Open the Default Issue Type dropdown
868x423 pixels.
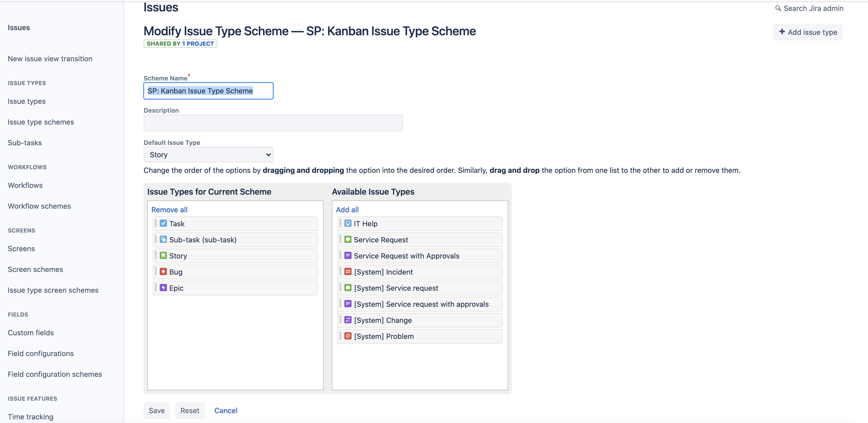point(208,155)
